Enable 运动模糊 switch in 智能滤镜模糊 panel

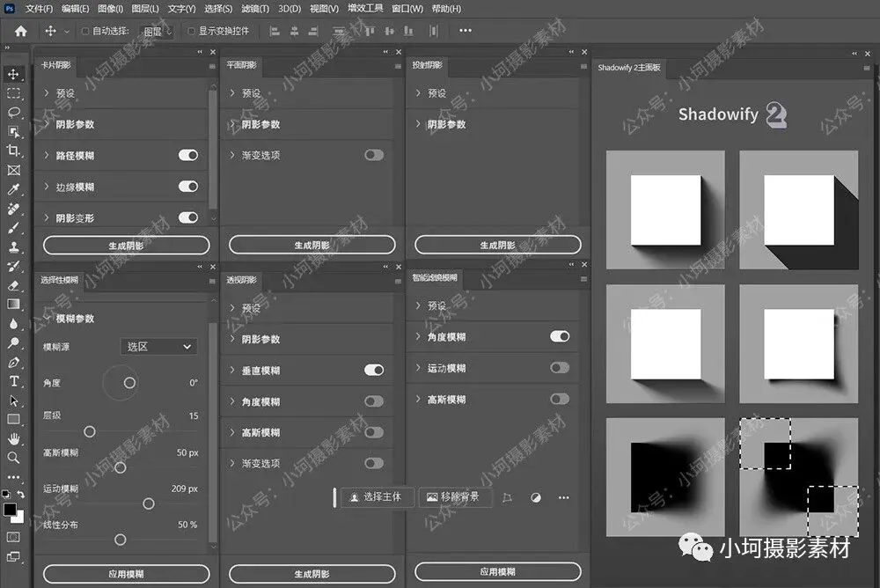pyautogui.click(x=560, y=368)
